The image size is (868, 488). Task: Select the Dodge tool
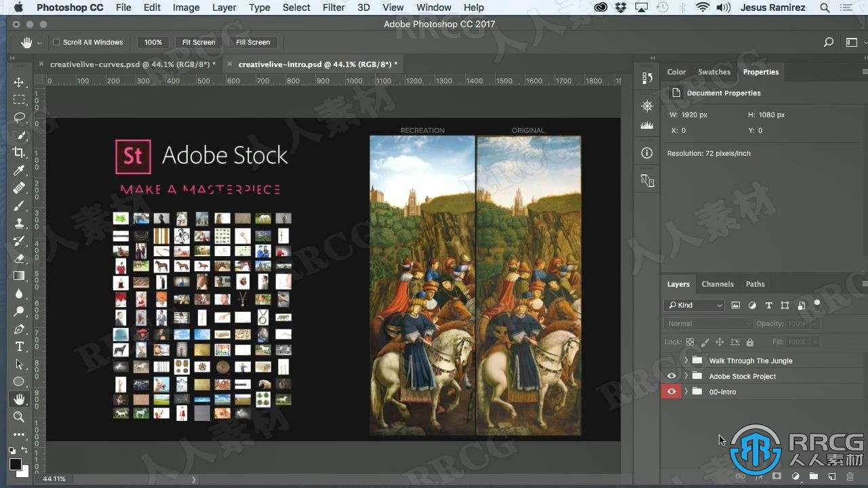[19, 311]
